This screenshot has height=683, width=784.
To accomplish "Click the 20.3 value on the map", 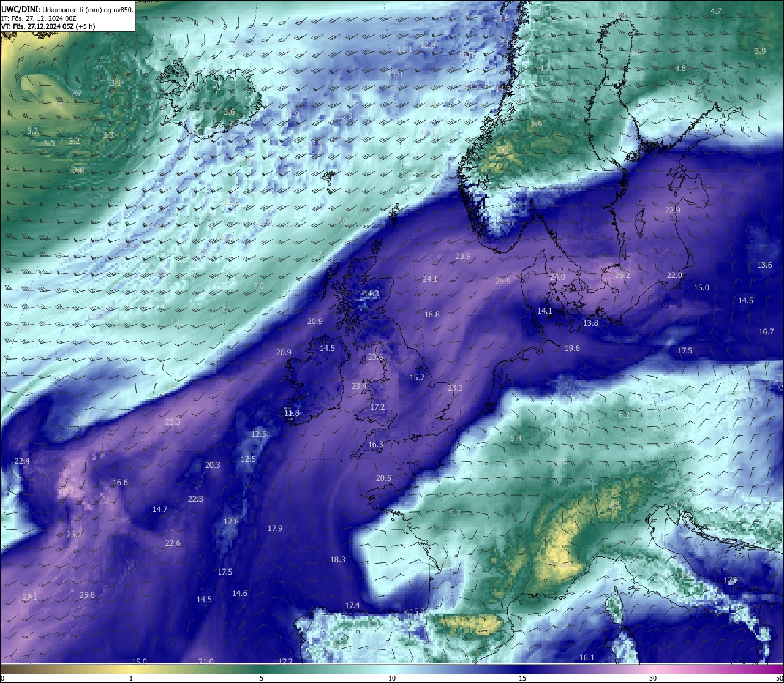I will click(213, 466).
